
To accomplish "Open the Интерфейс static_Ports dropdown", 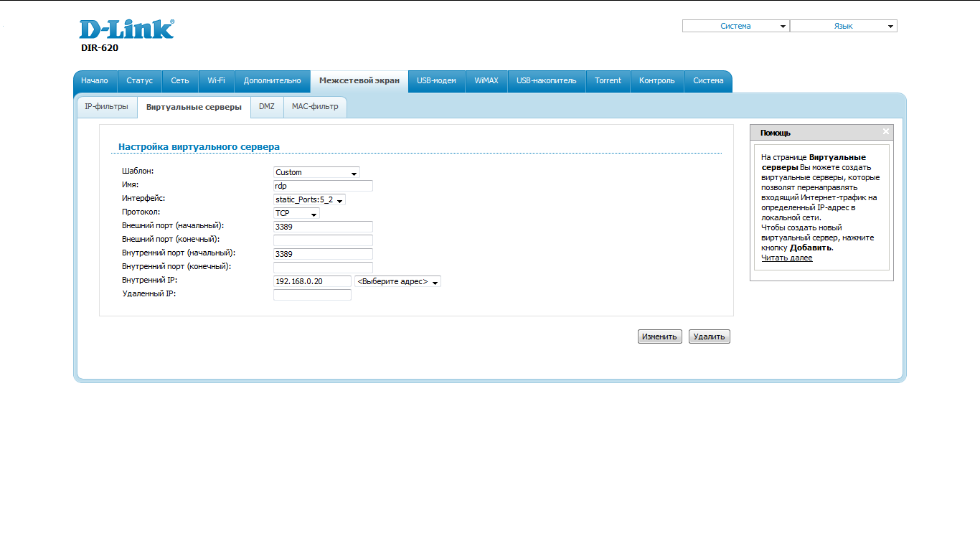I will coord(309,199).
